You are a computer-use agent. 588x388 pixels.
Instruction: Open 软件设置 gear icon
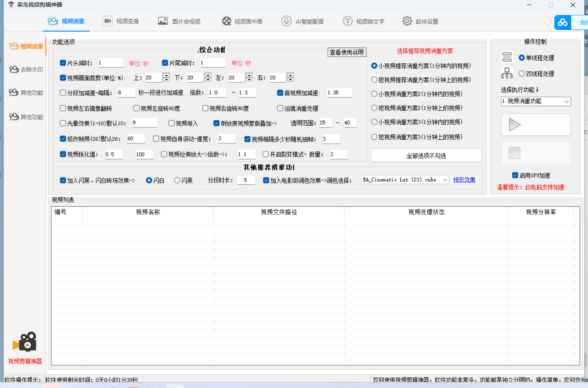(407, 21)
